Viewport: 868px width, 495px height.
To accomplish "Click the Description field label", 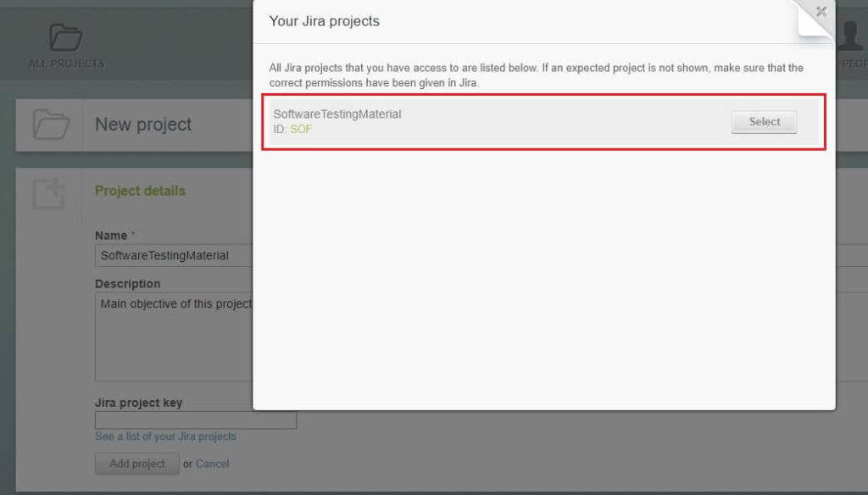I will [127, 283].
